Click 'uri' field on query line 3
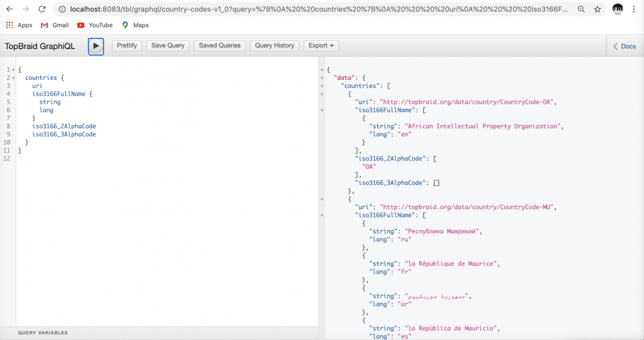The image size is (644, 340). pos(37,86)
